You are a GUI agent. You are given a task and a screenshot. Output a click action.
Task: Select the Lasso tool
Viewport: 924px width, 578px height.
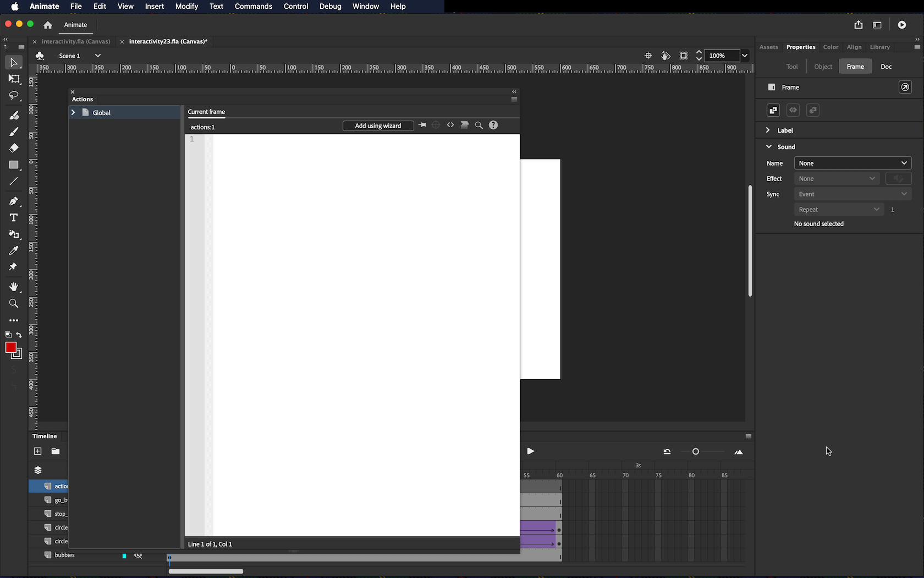tap(14, 96)
